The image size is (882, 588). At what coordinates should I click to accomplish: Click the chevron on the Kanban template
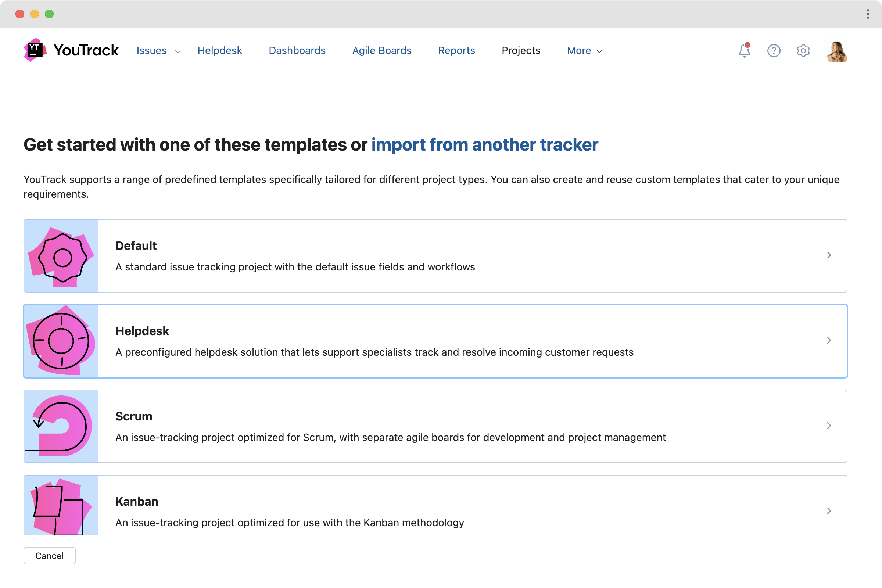pos(829,511)
